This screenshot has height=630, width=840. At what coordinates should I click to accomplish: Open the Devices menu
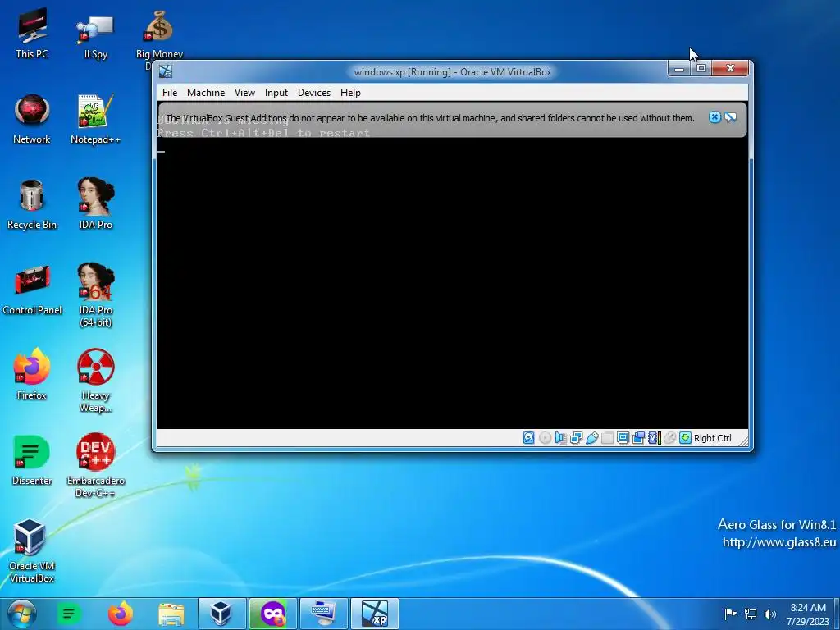(x=314, y=93)
